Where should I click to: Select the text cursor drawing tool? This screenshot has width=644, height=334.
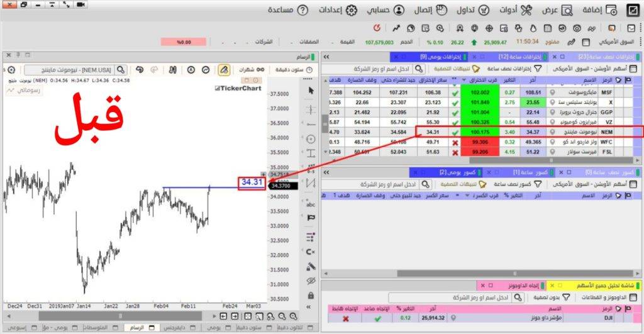tap(311, 153)
